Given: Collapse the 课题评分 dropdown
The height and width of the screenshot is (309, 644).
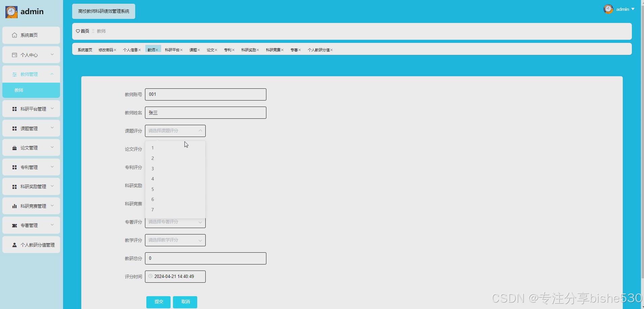Looking at the screenshot, I should (200, 131).
